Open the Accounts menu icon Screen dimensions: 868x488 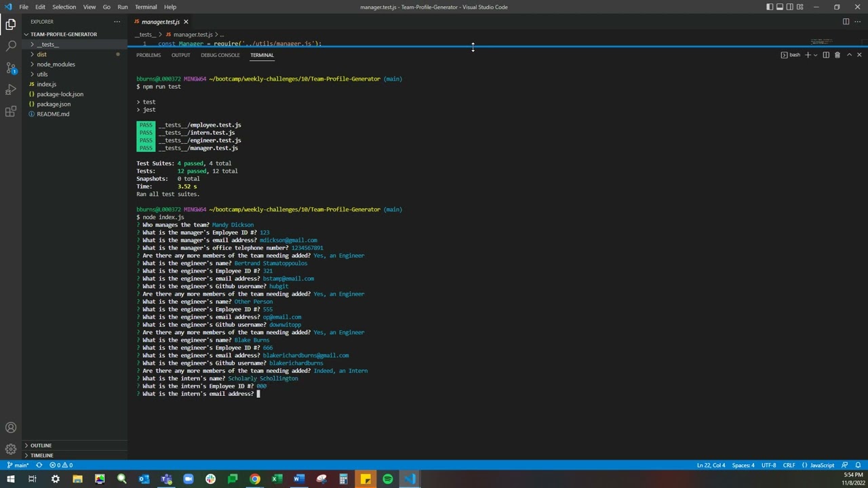tap(11, 428)
